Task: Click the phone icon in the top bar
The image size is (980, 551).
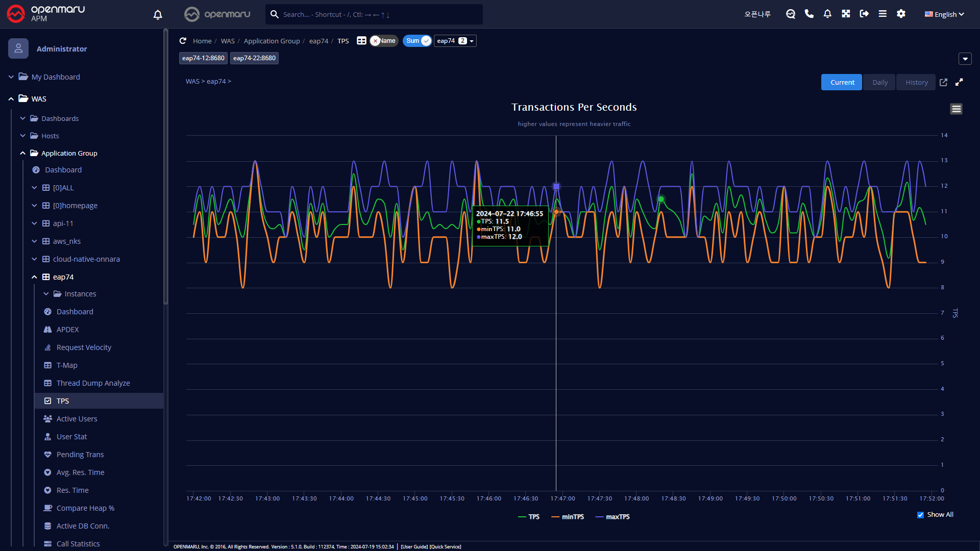Action: [x=809, y=14]
